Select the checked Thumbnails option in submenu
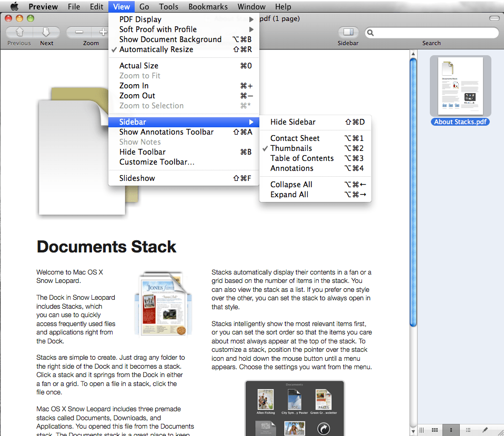Viewport: 504px width, 436px height. click(315, 148)
